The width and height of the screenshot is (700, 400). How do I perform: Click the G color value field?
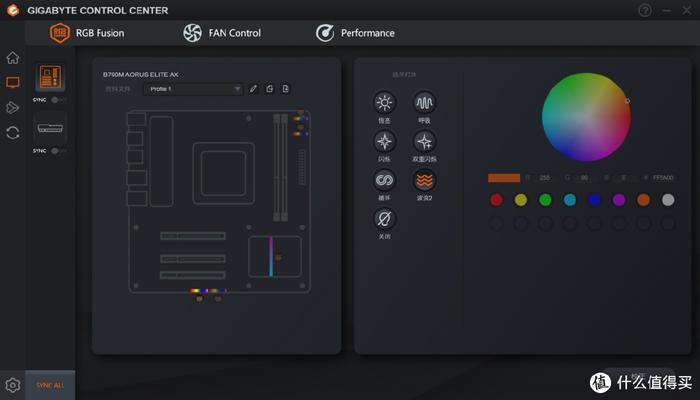tap(584, 178)
